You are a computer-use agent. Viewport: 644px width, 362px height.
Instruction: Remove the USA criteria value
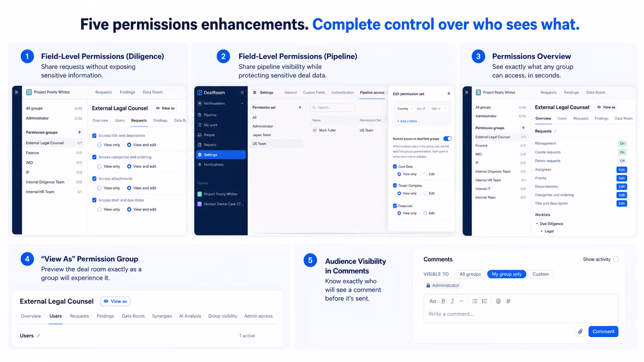point(439,109)
